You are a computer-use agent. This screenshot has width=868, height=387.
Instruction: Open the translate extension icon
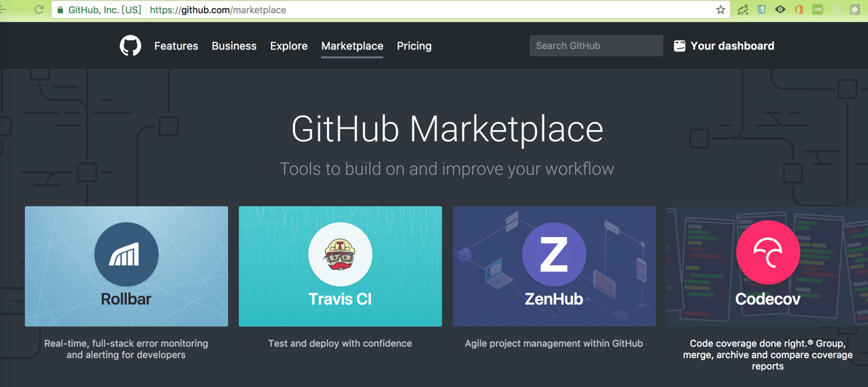pos(743,10)
